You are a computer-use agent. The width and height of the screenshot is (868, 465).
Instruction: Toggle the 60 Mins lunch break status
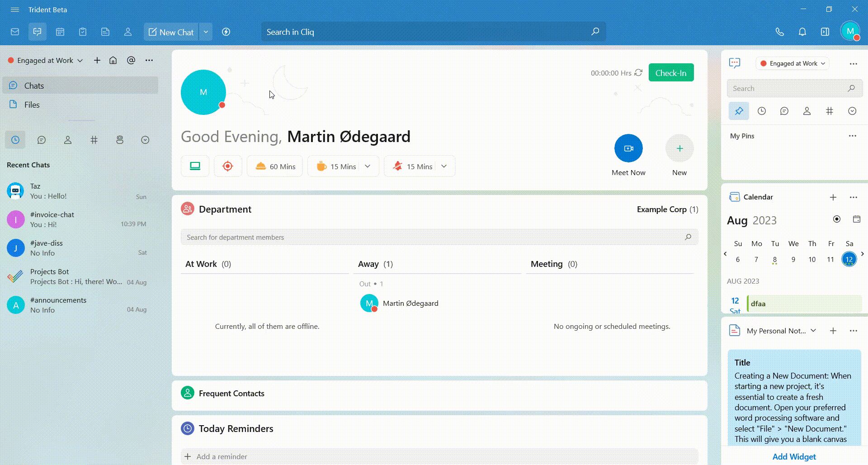coord(275,166)
